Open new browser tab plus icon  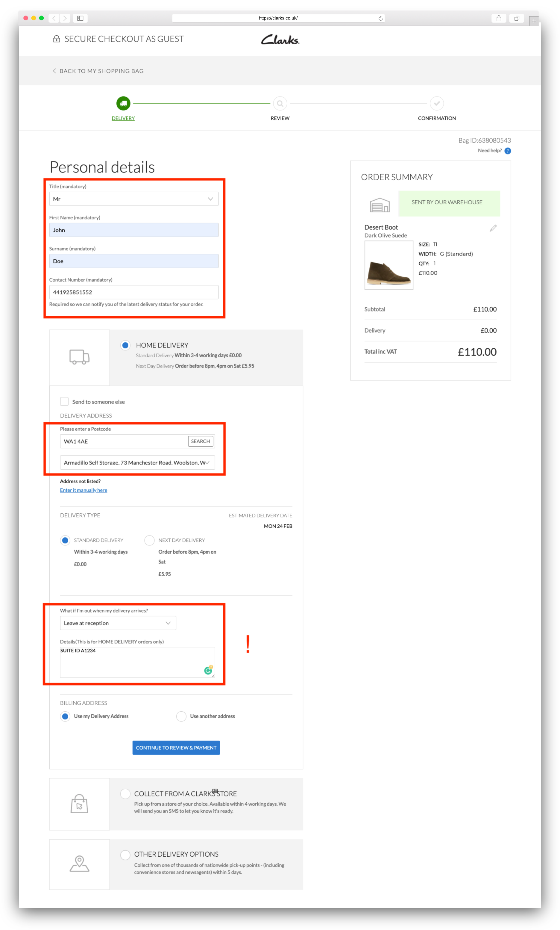click(534, 21)
